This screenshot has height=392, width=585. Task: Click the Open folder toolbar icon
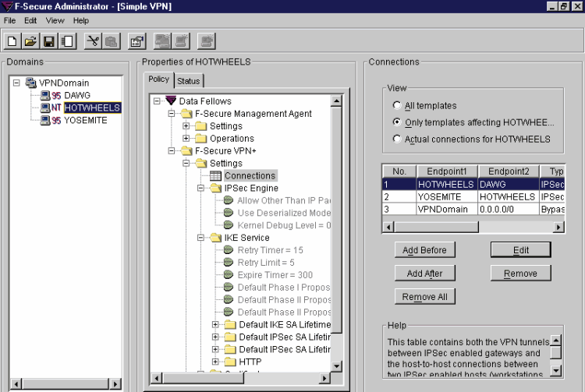click(x=30, y=41)
